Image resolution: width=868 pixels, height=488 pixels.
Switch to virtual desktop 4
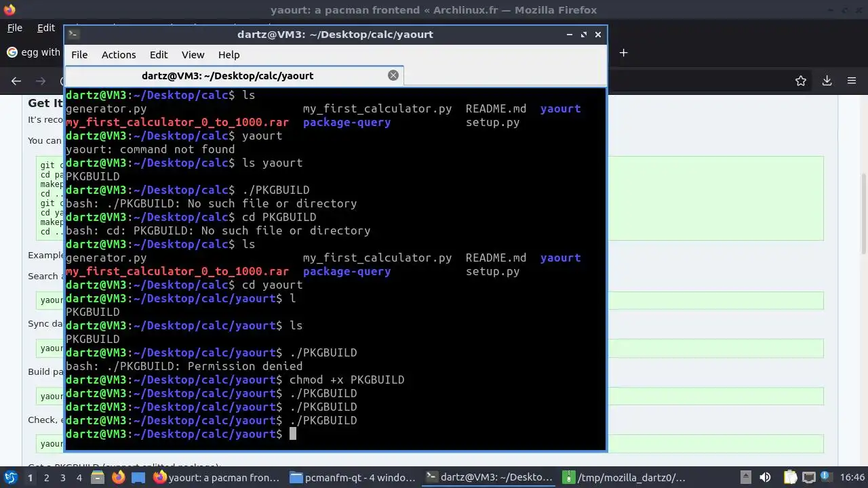coord(79,477)
